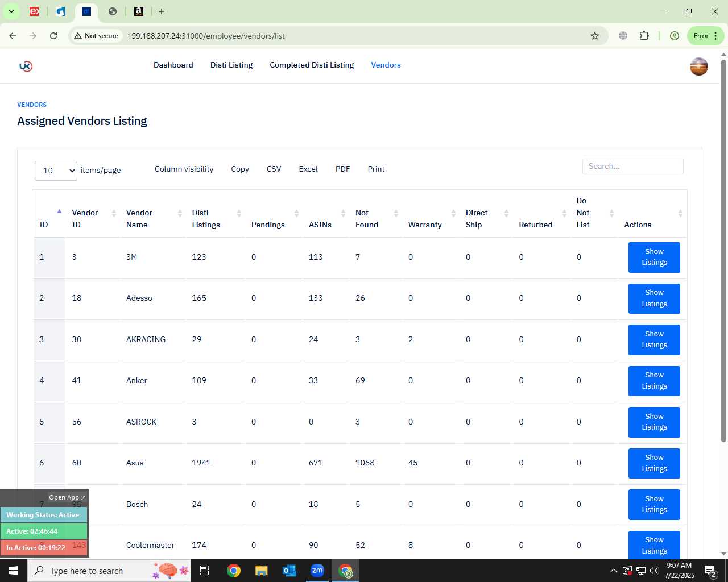728x582 pixels.
Task: Open Column visibility options
Action: tap(184, 169)
